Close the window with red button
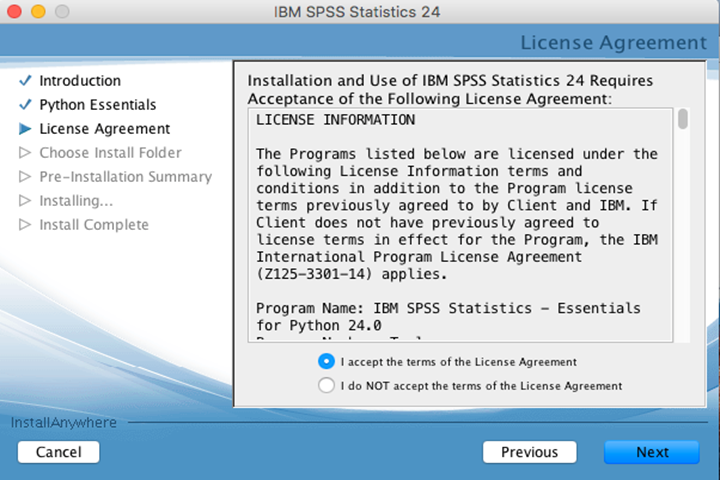 15,11
